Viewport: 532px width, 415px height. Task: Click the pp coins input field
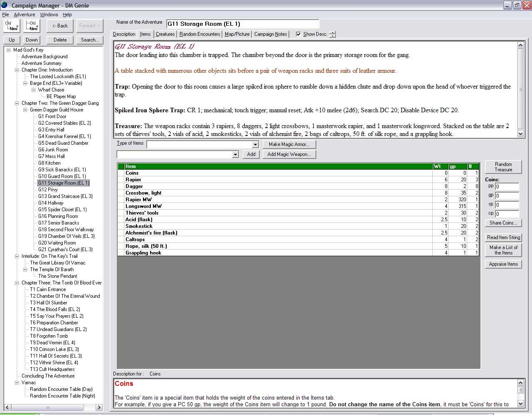(x=507, y=187)
